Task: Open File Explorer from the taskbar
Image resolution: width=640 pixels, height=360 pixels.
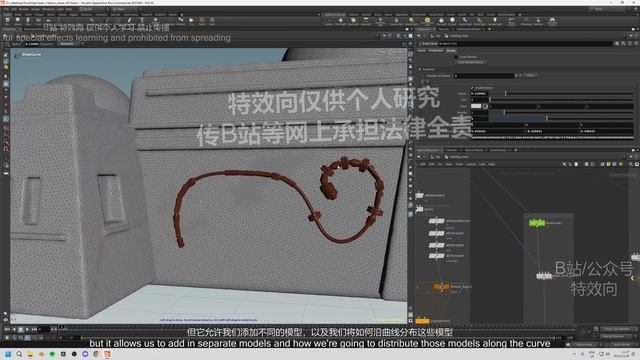Action: (30, 354)
